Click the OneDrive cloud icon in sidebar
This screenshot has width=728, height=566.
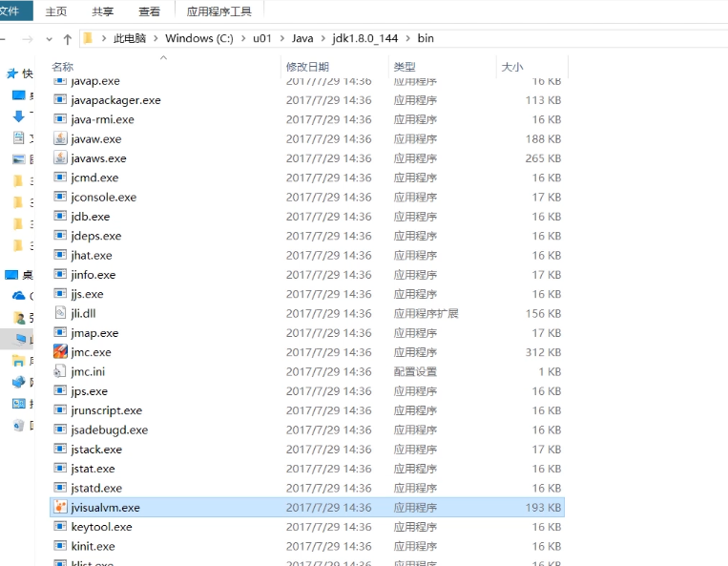pos(18,295)
